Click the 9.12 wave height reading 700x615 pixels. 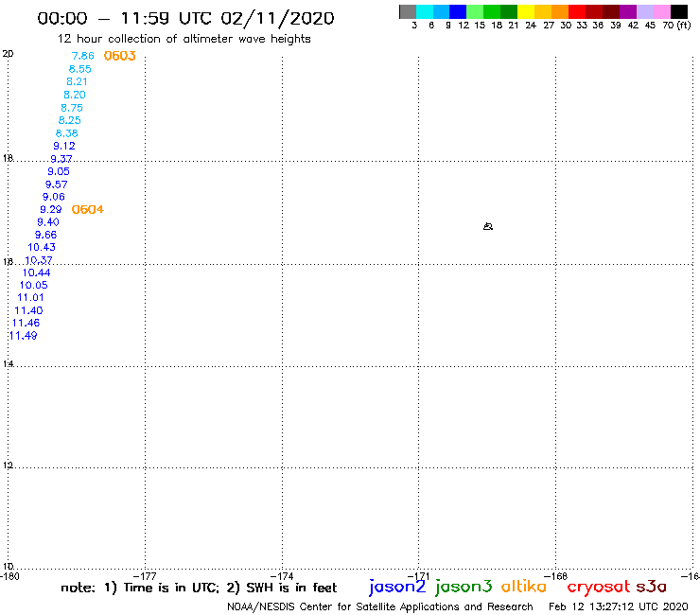click(x=63, y=146)
